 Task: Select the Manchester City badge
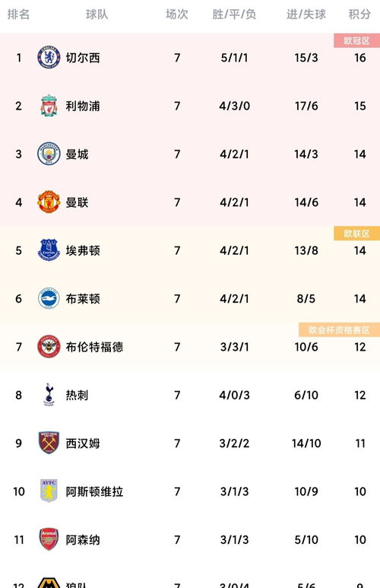tap(49, 154)
